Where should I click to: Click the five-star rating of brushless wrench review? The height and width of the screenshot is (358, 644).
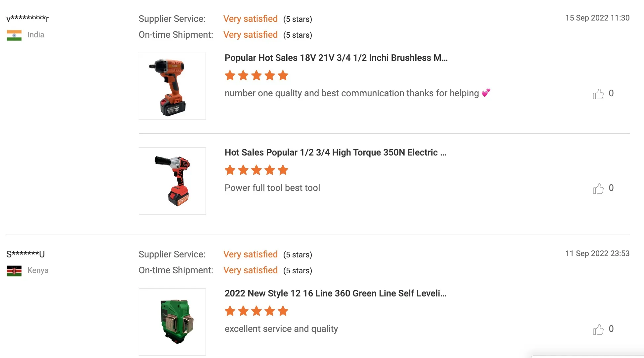coord(256,75)
